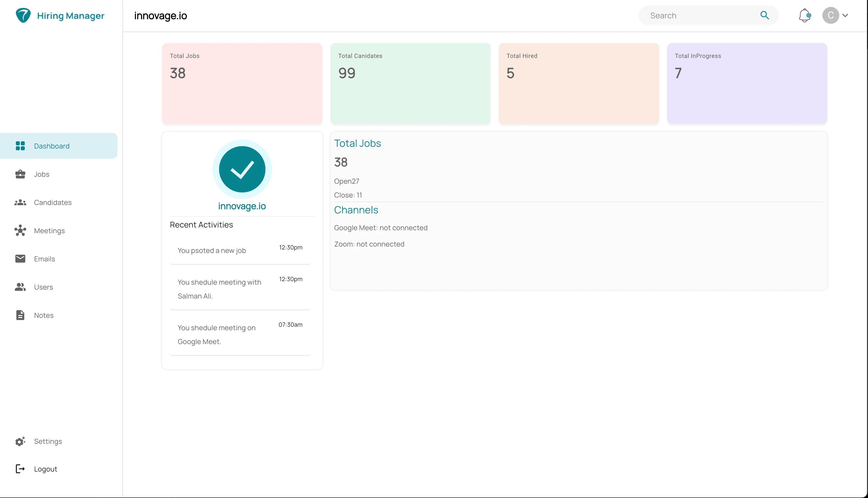The height and width of the screenshot is (498, 868).
Task: Click the Total Jobs panel heading
Action: coord(357,143)
